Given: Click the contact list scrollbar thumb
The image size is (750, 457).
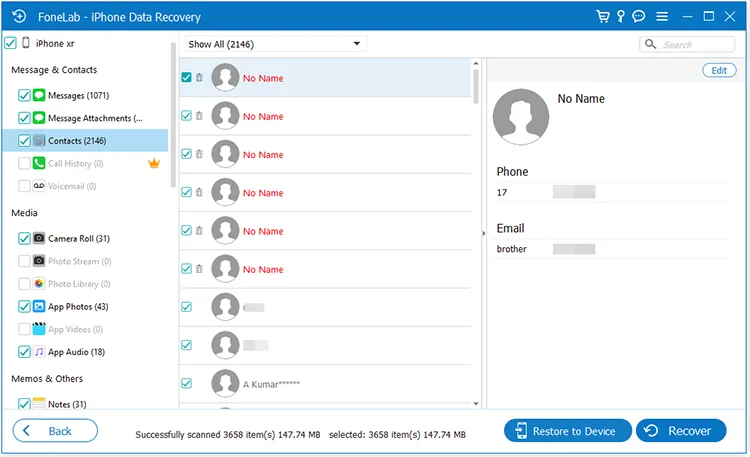Looking at the screenshot, I should [x=475, y=86].
